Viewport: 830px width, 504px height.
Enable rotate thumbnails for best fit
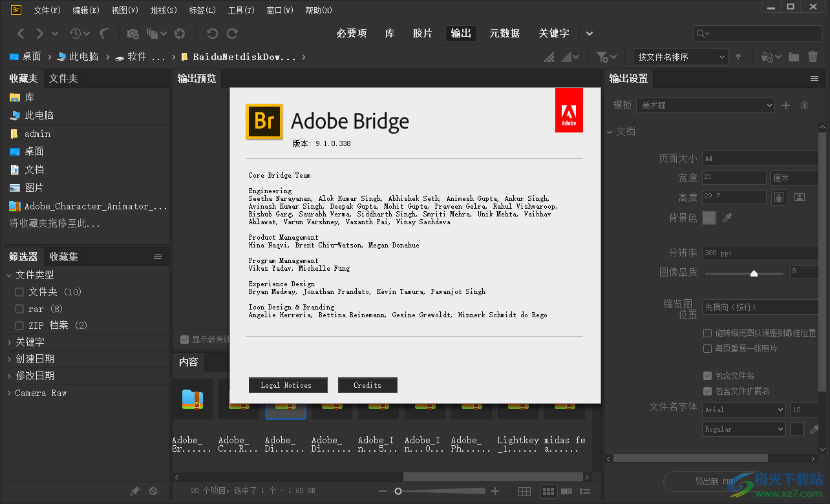tap(707, 333)
